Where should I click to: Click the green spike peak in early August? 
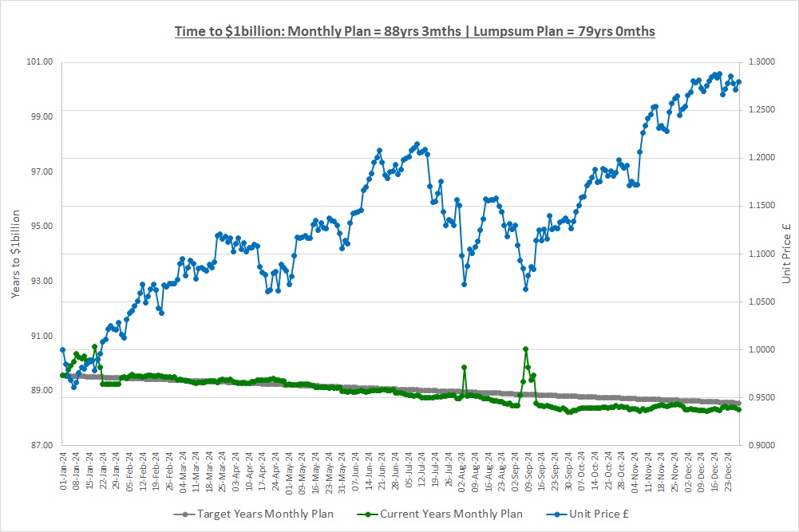click(x=464, y=368)
